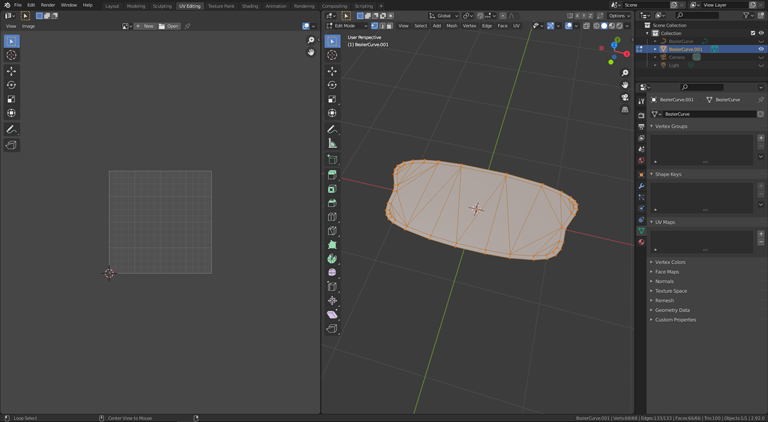Select the Annotate tool in UV editor toolbar
This screenshot has height=422, width=768.
click(x=11, y=129)
